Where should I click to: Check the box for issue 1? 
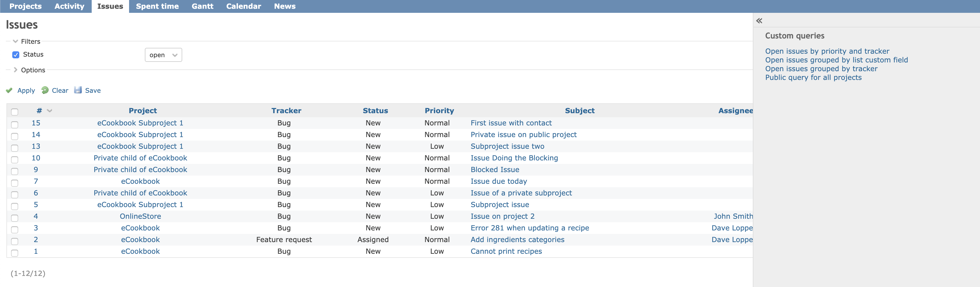[x=15, y=253]
